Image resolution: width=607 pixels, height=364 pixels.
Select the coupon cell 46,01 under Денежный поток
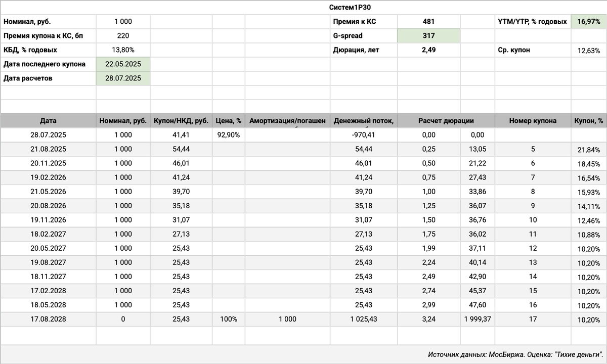(x=363, y=163)
